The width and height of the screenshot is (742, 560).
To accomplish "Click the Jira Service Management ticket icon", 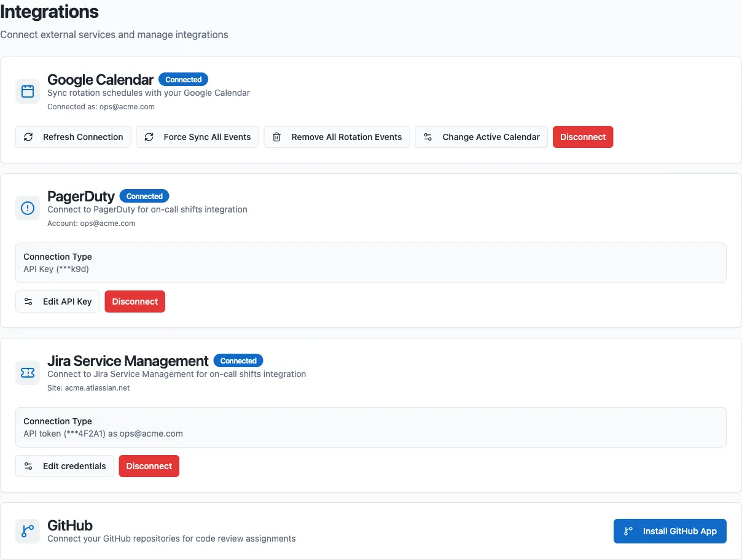I will [x=28, y=373].
